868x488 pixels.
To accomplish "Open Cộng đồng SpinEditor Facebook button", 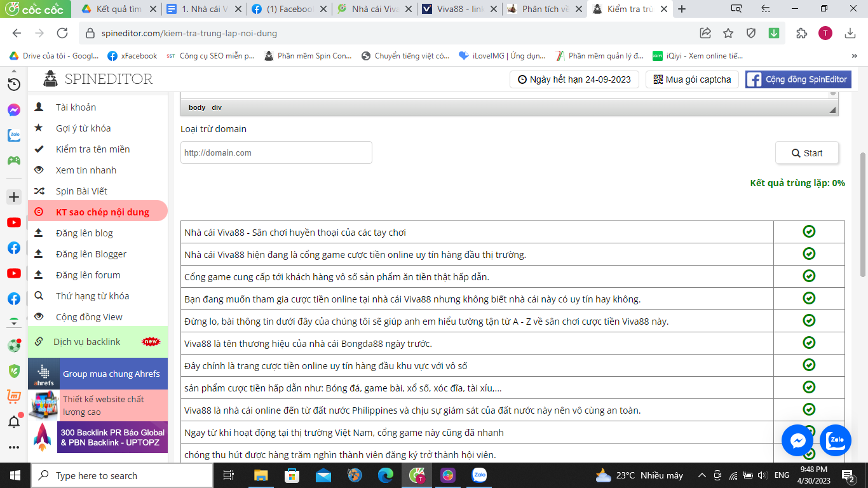I will [x=798, y=79].
